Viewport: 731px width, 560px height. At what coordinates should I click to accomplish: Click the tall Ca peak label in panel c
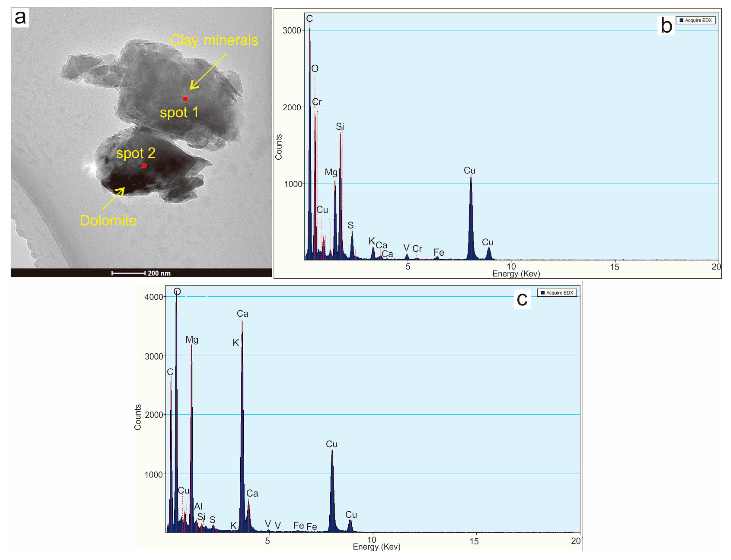click(x=243, y=314)
